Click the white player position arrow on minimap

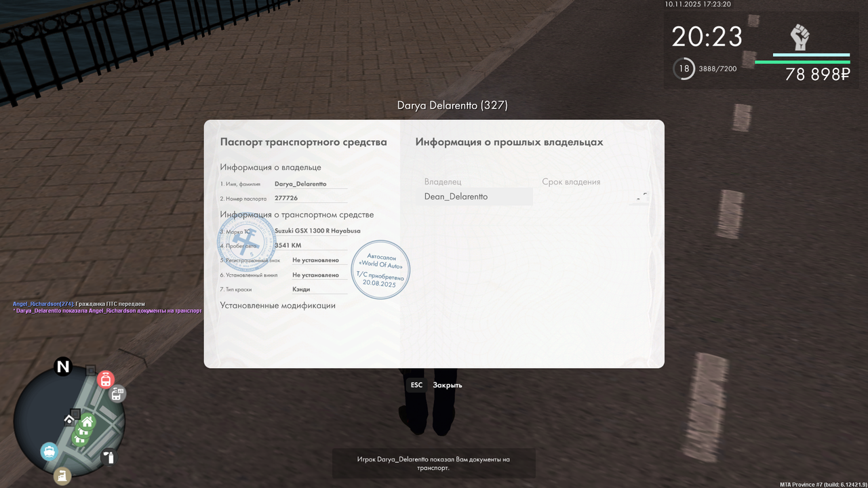point(68,420)
